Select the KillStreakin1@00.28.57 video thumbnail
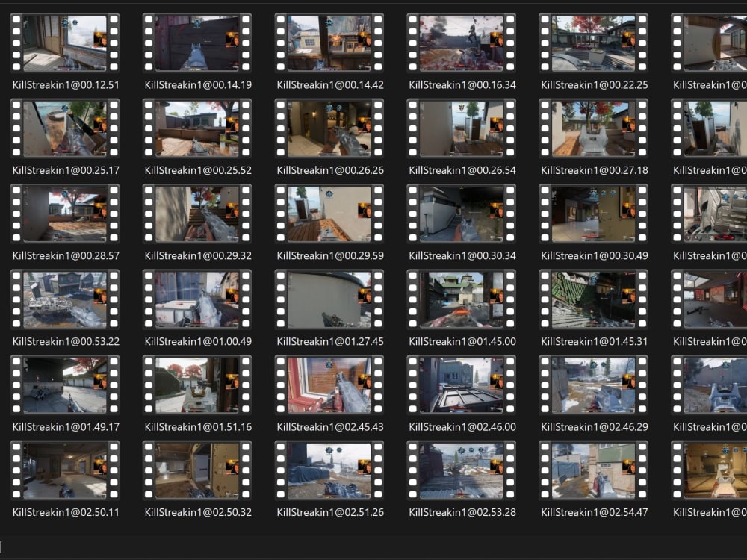Viewport: 747px width, 560px height. click(x=65, y=214)
